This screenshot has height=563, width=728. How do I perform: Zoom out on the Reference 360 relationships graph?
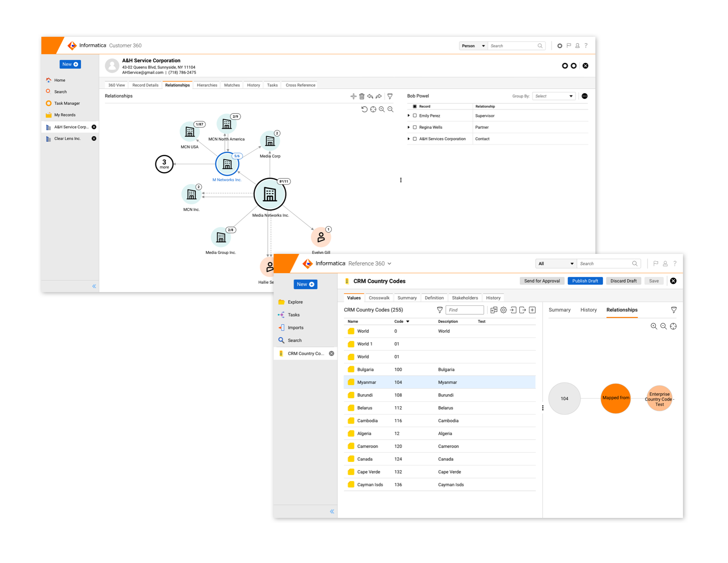(x=664, y=326)
